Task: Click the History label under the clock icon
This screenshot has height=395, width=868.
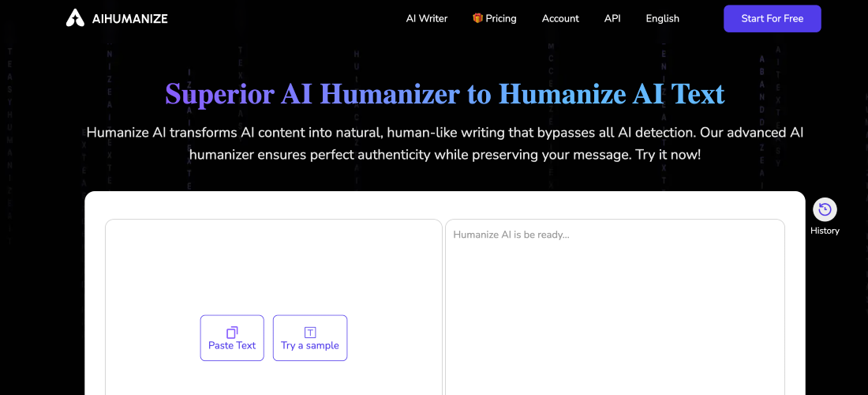Action: [825, 231]
